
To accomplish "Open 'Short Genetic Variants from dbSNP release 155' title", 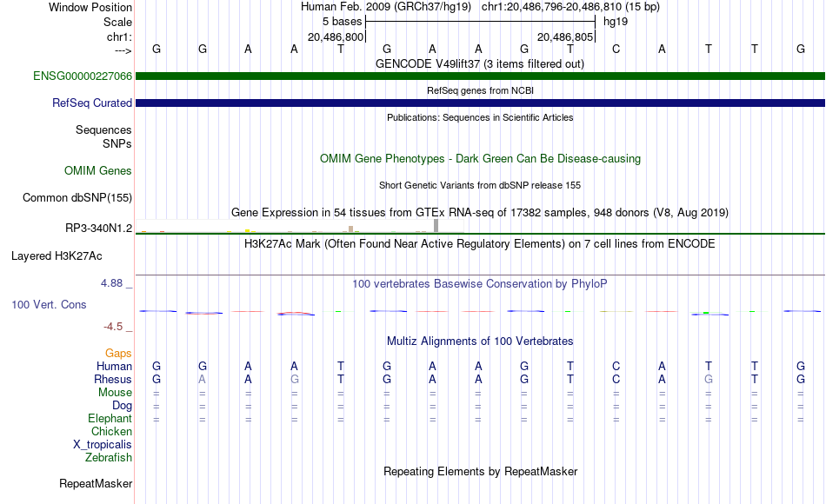I will [x=480, y=185].
